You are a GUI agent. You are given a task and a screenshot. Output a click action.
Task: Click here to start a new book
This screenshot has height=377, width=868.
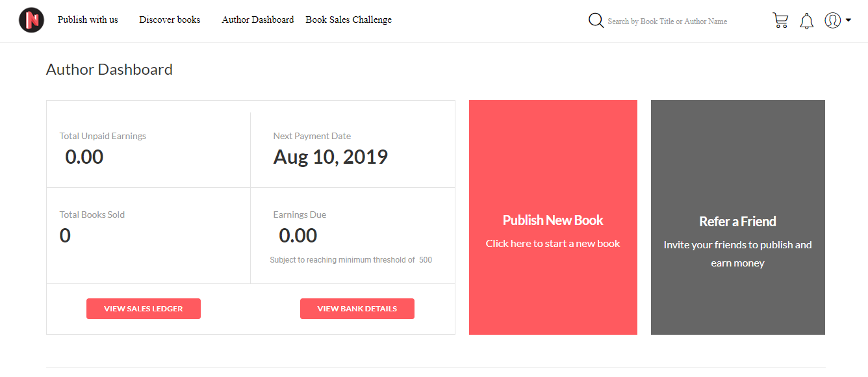pyautogui.click(x=553, y=243)
